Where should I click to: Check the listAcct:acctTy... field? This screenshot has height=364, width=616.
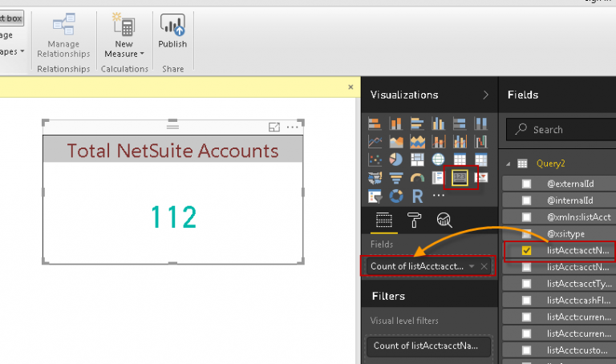pyautogui.click(x=526, y=284)
